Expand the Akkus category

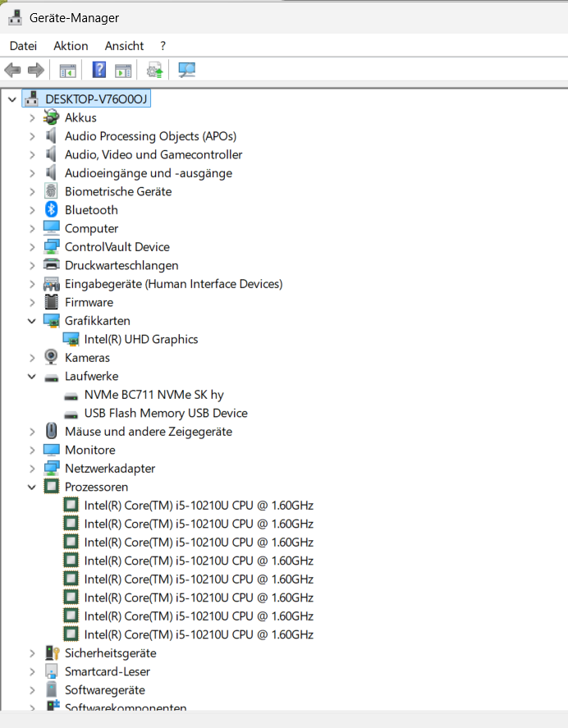pyautogui.click(x=32, y=118)
